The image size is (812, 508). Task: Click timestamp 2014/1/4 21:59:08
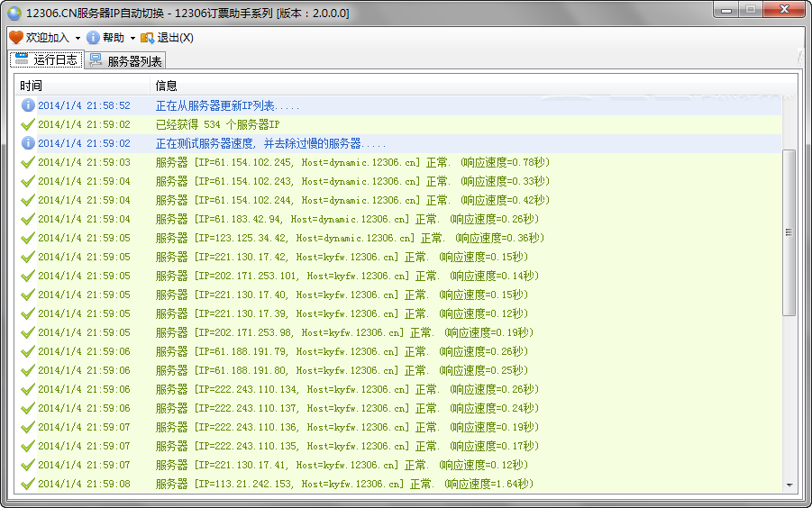pos(84,484)
